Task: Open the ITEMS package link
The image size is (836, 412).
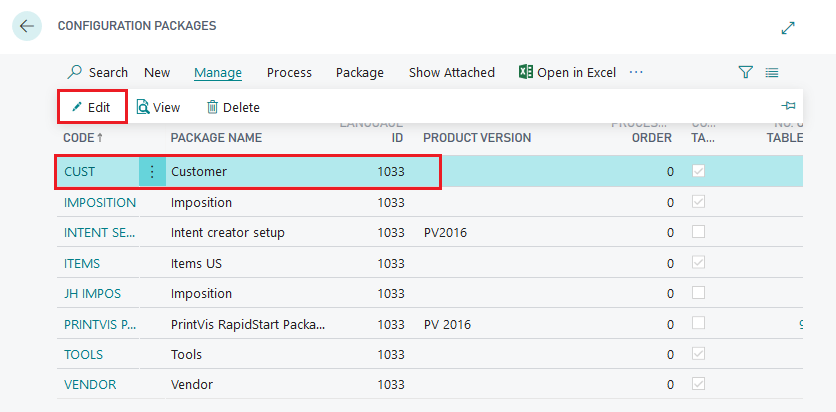Action: (82, 263)
